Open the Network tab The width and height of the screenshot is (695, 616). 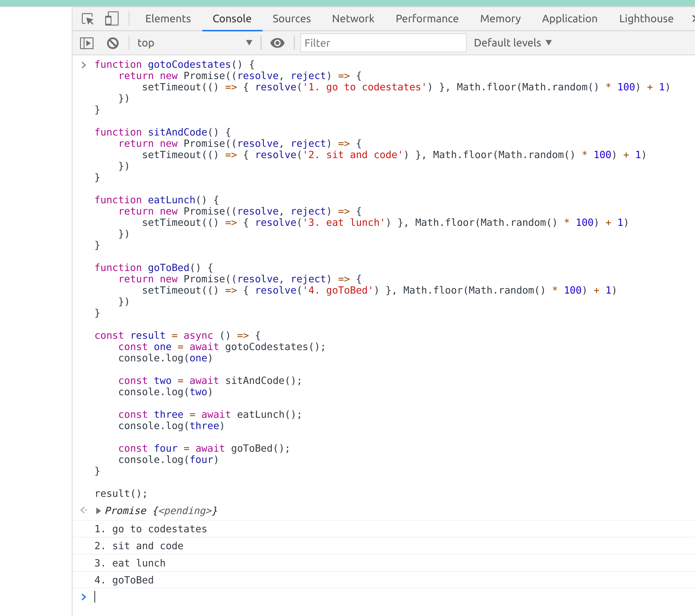pos(353,19)
